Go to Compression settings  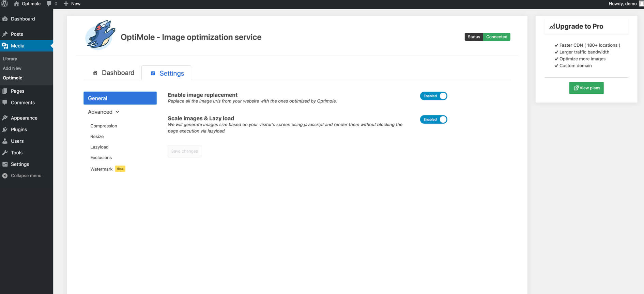point(104,126)
